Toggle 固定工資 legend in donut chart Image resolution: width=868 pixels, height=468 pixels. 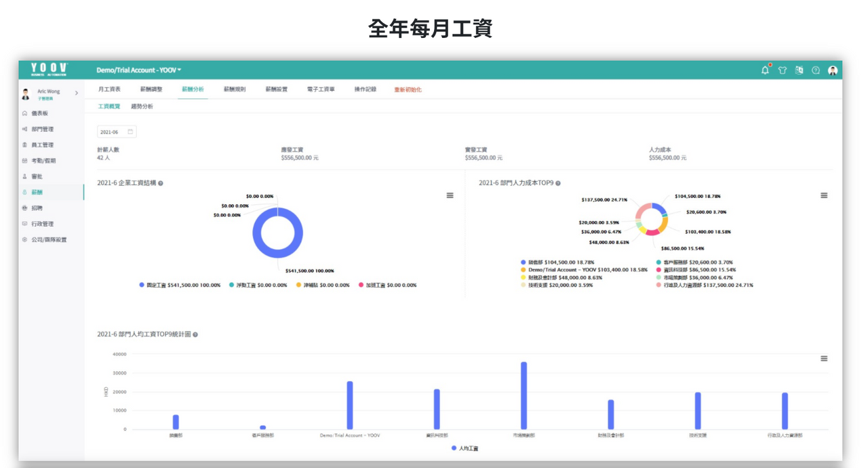point(180,286)
